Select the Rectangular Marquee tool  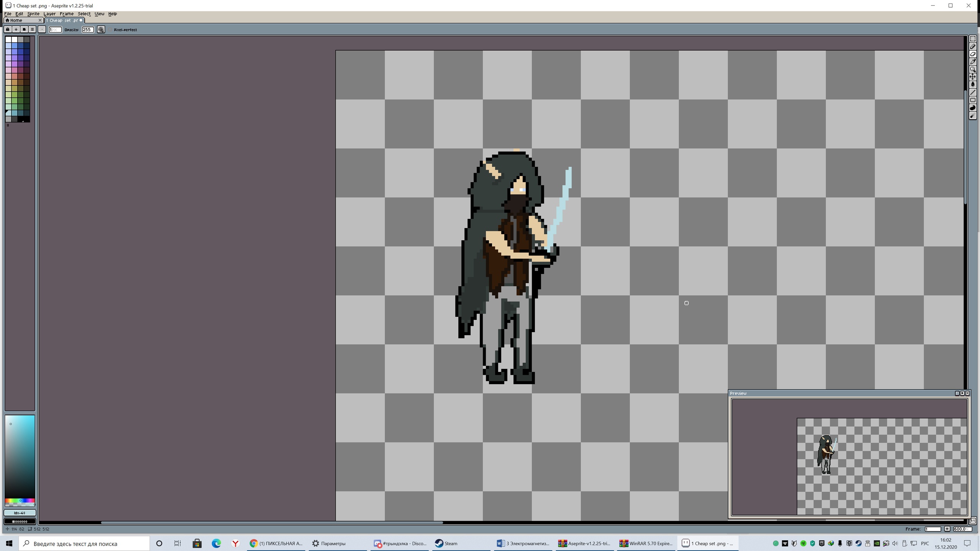click(x=973, y=39)
